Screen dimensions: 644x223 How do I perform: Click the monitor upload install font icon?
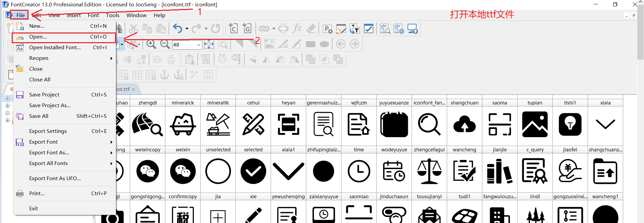click(x=413, y=29)
